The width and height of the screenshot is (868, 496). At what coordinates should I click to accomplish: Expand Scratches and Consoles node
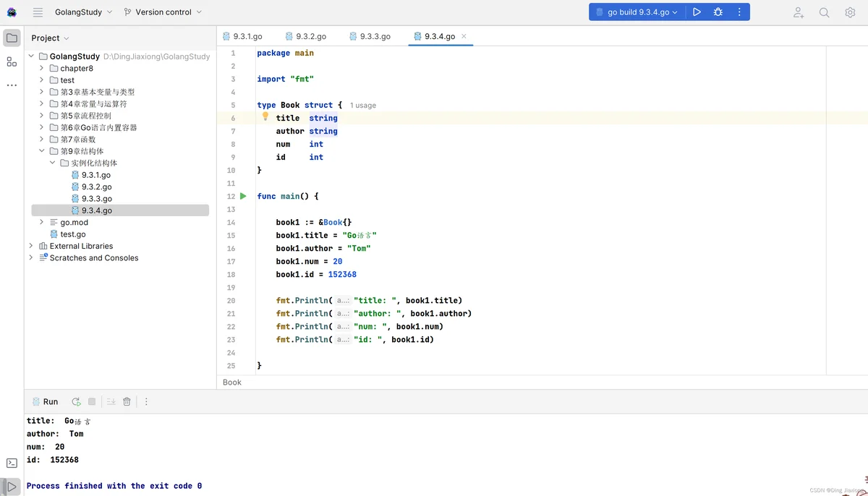(31, 257)
